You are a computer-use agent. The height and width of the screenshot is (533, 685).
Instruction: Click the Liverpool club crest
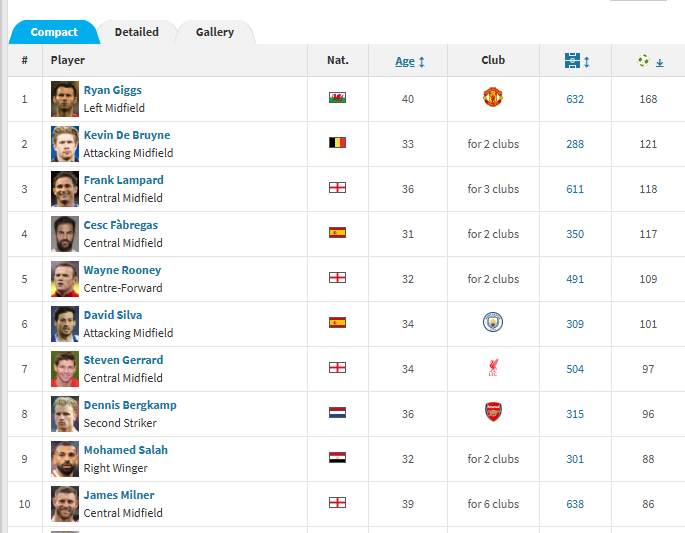pos(493,367)
